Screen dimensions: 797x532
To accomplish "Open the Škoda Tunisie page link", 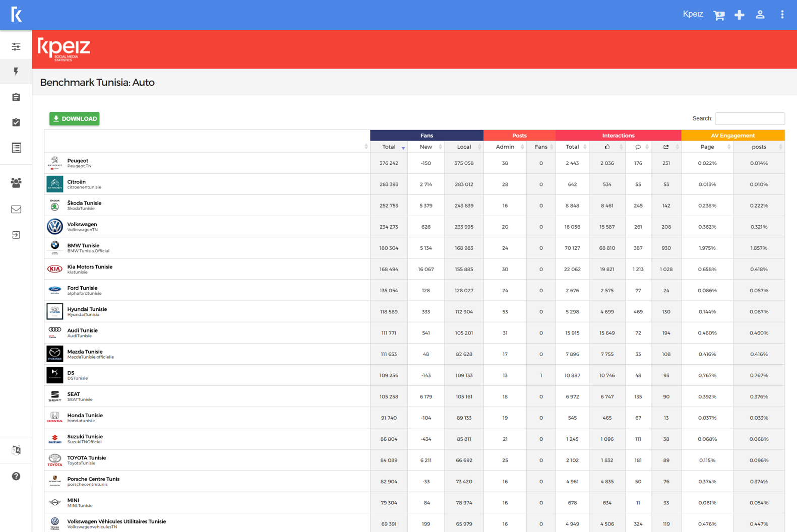I will point(84,203).
